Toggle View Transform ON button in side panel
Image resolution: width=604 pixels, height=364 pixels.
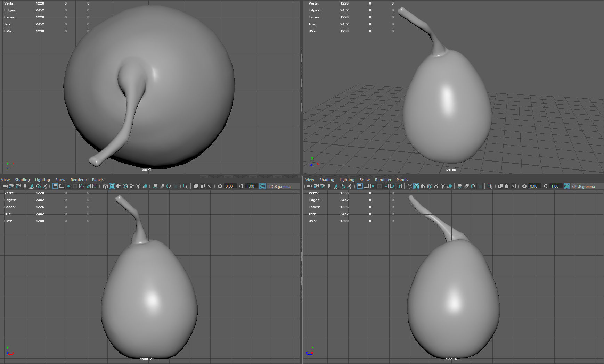tap(567, 186)
